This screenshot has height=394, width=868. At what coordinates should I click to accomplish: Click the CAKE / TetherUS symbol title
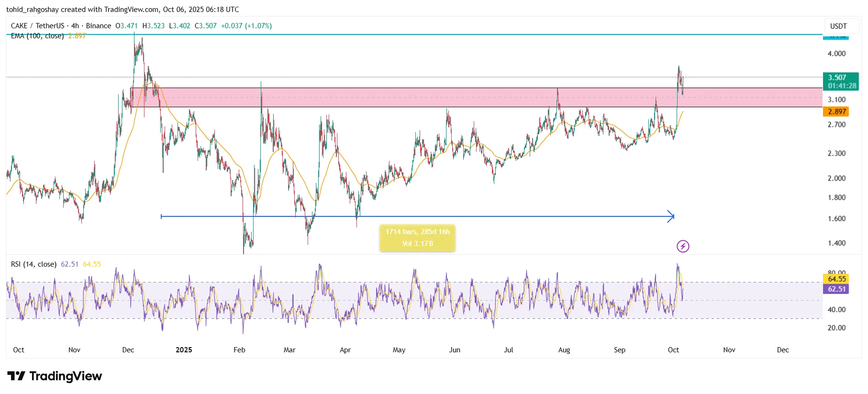click(37, 26)
